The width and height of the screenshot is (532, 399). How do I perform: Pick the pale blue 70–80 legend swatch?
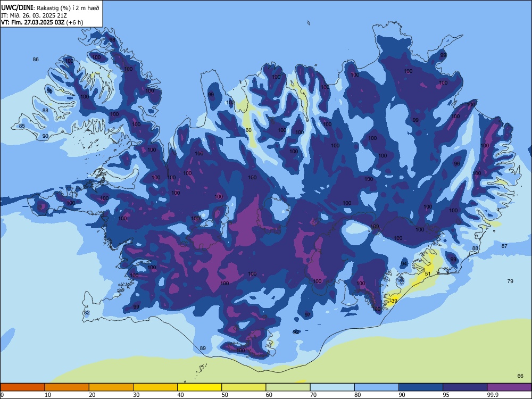coord(332,387)
